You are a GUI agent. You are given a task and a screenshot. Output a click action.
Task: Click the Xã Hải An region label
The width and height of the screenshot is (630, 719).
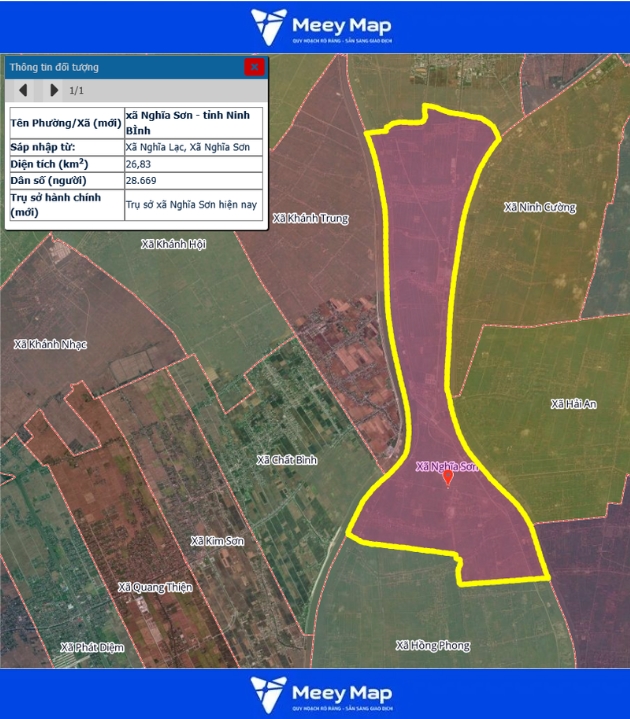click(x=573, y=404)
